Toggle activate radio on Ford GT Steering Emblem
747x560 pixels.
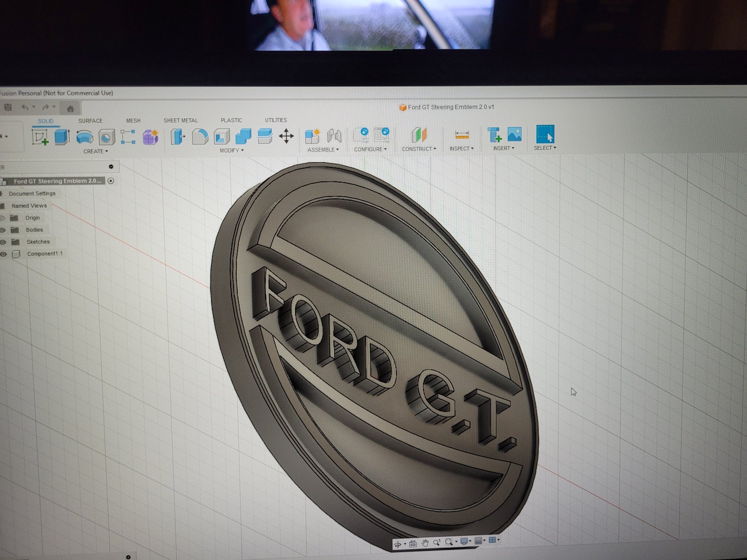coord(111,181)
